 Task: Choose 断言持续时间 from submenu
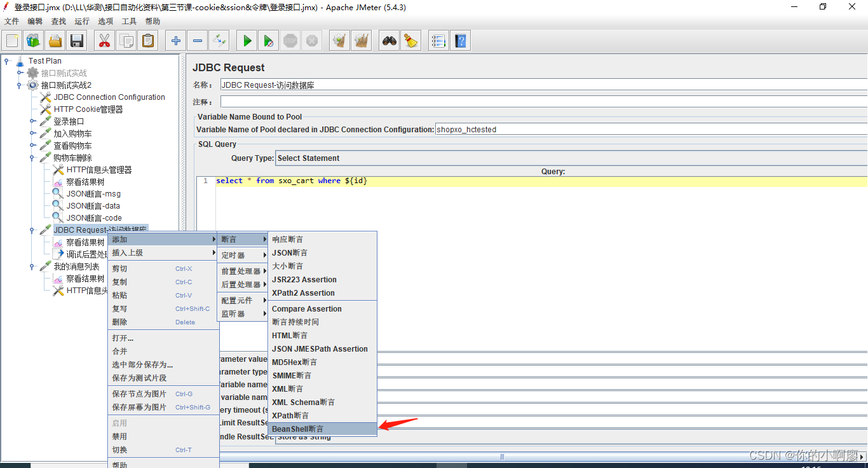tap(323, 322)
